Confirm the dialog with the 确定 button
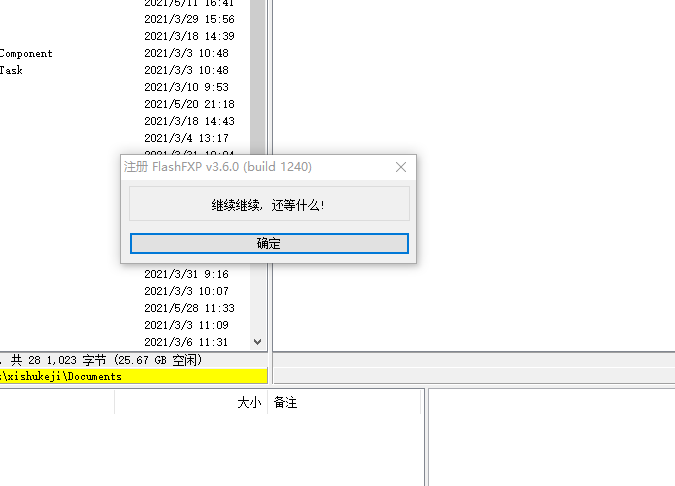 click(269, 243)
